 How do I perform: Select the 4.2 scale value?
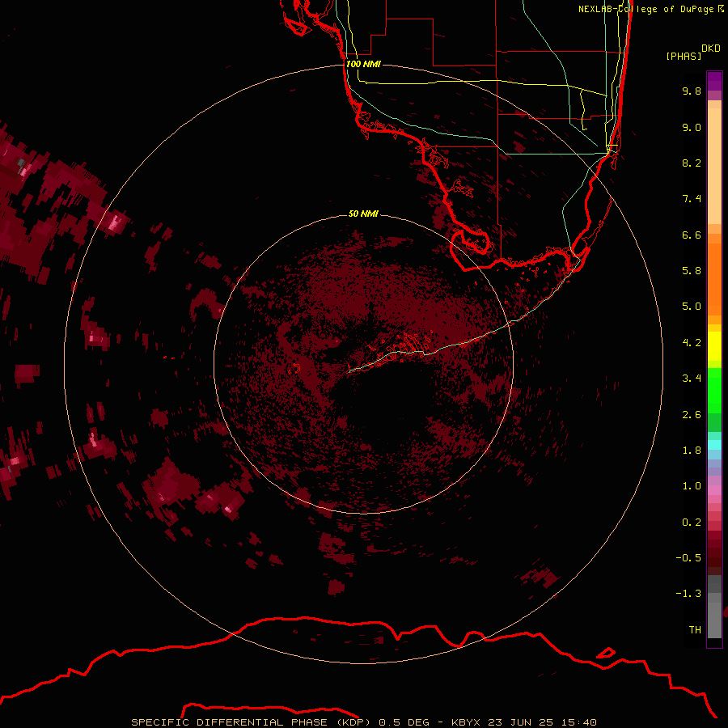(692, 343)
